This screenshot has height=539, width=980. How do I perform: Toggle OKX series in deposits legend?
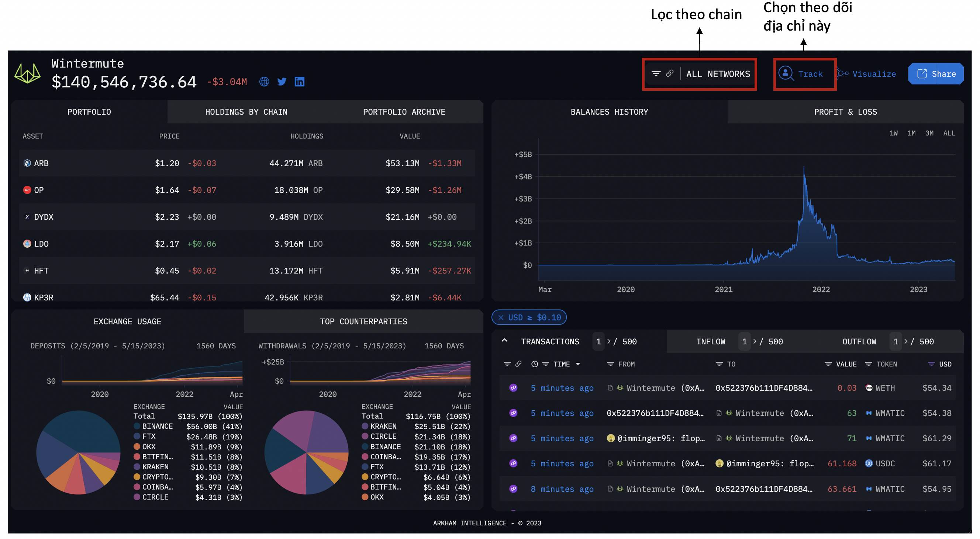pos(145,447)
